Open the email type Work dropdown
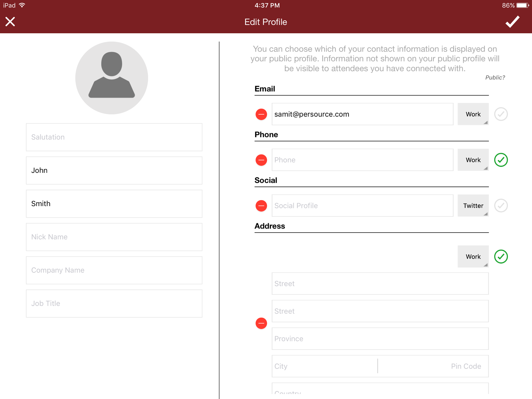 pyautogui.click(x=473, y=114)
